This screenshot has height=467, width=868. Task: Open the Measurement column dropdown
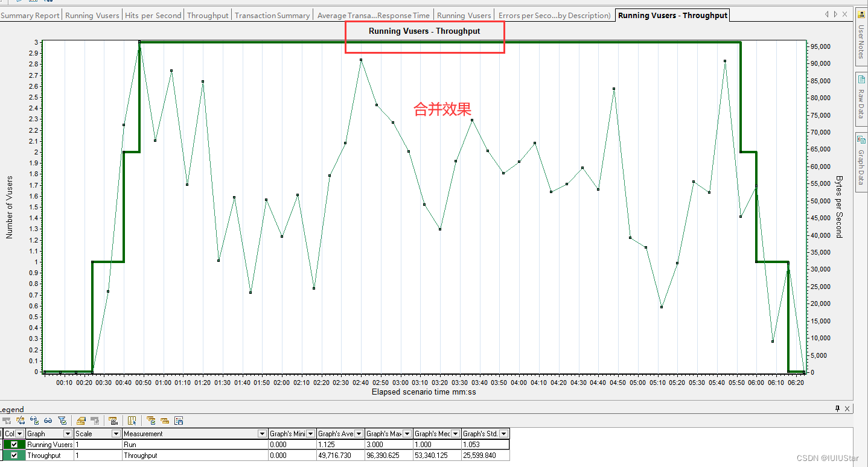[261, 433]
